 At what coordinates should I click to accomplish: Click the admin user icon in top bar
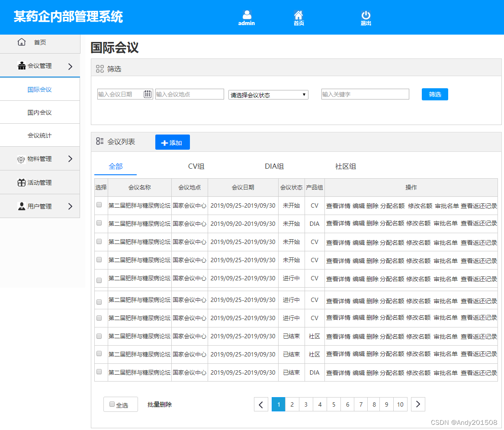tap(247, 13)
